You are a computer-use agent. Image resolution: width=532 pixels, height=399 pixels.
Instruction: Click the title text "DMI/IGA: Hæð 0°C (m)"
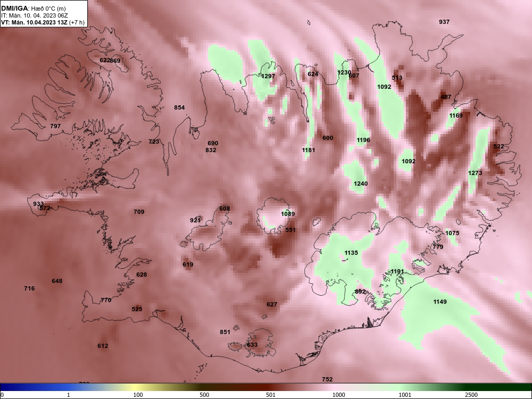tap(34, 9)
